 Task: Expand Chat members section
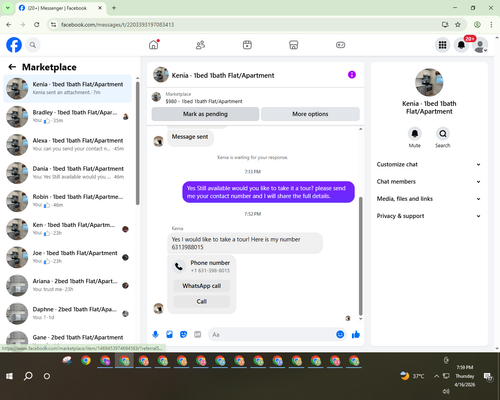(429, 182)
